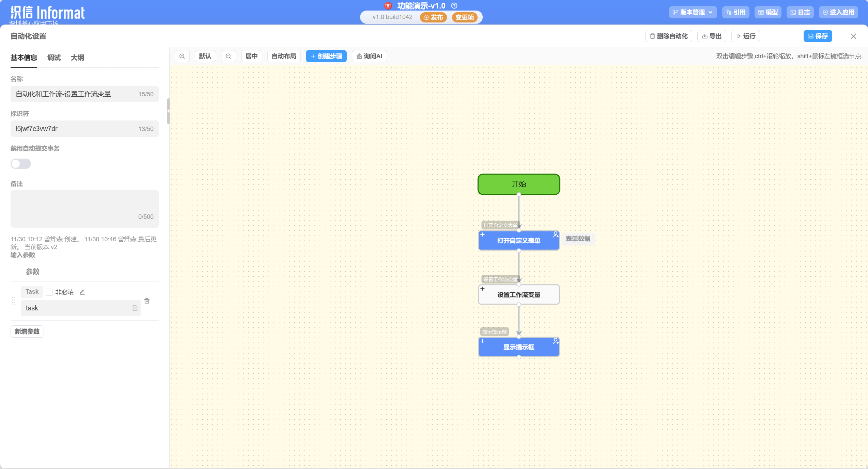Switch to the 调试 tab
868x469 pixels.
54,58
